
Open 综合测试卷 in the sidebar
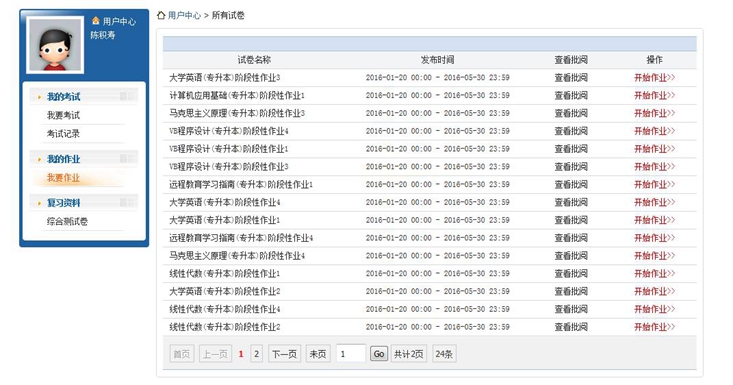(x=67, y=221)
